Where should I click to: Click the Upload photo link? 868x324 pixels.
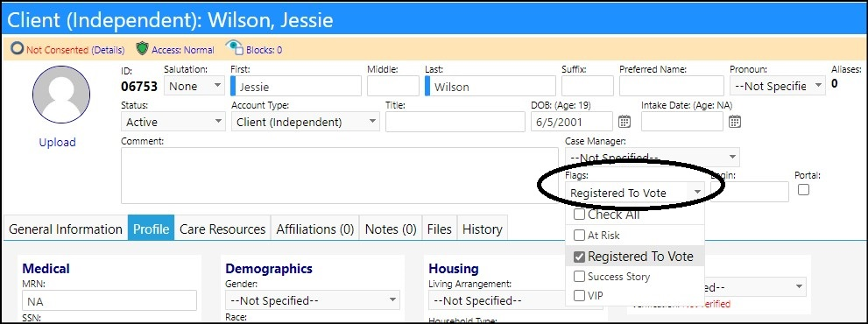click(57, 143)
